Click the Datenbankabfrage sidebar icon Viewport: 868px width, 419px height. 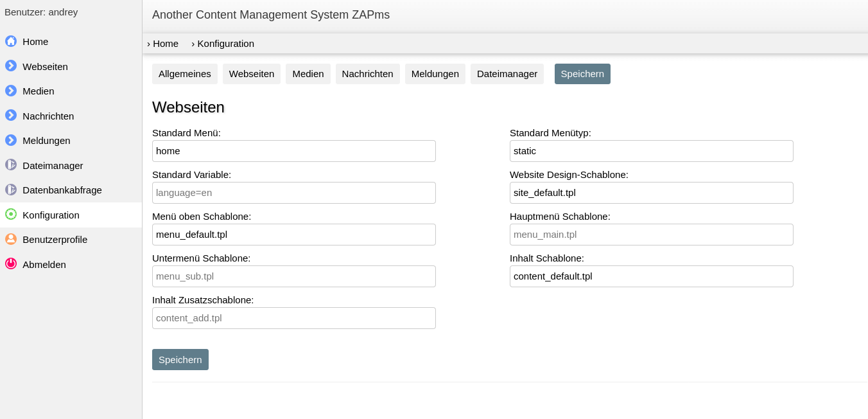coord(11,190)
